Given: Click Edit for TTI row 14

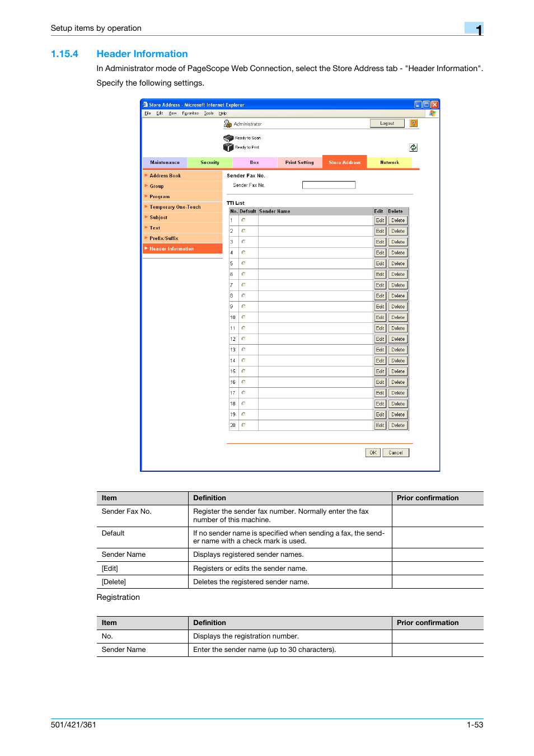Looking at the screenshot, I should point(380,361).
